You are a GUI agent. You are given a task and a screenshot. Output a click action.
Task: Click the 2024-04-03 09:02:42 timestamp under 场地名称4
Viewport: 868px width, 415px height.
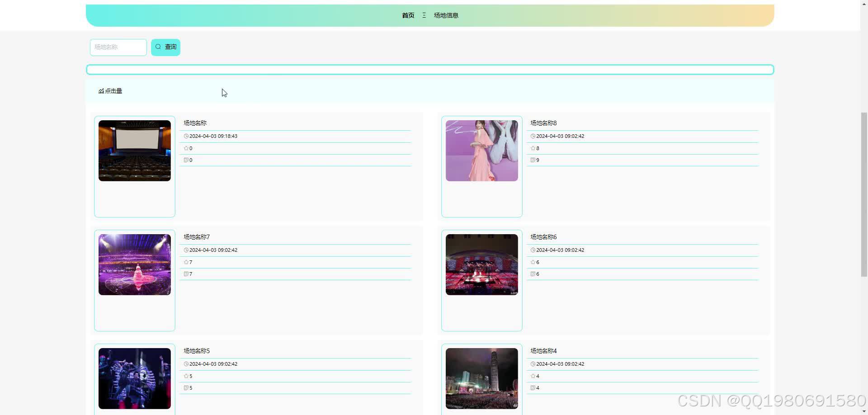pos(560,364)
